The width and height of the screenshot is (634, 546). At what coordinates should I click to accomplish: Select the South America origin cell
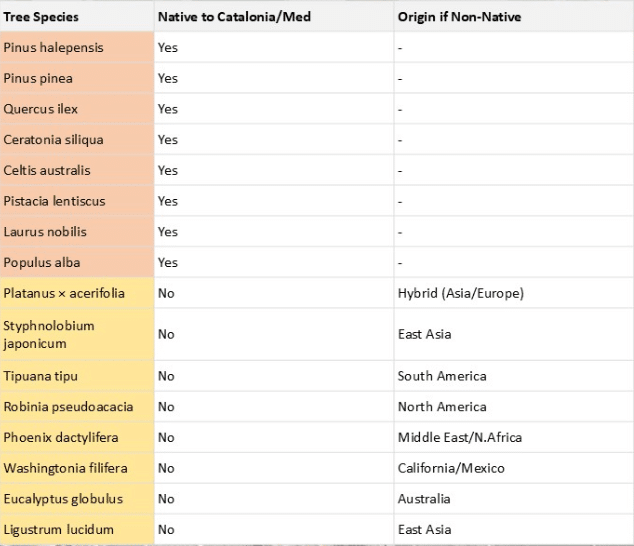coord(442,376)
